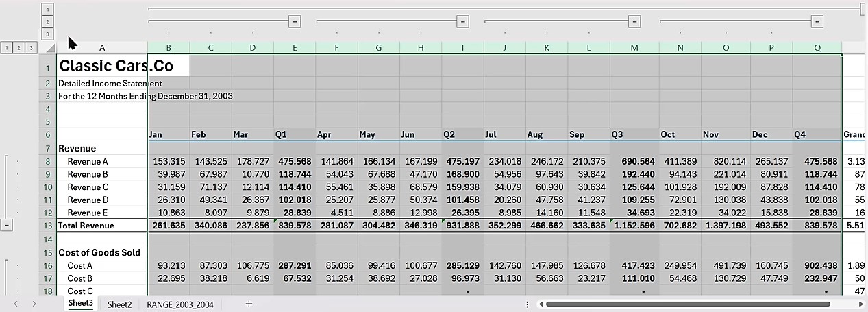Select the Classic Cars.Co title cell
This screenshot has width=868, height=312.
tap(115, 66)
